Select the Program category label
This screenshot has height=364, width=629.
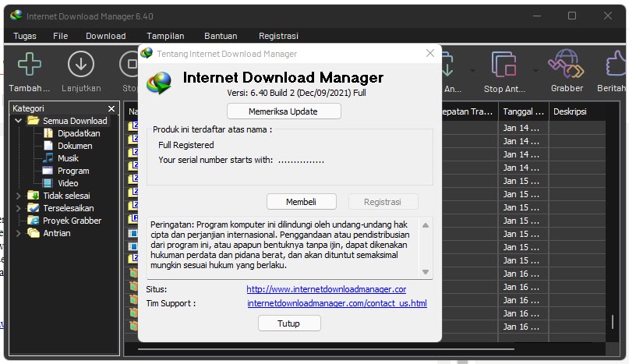73,171
